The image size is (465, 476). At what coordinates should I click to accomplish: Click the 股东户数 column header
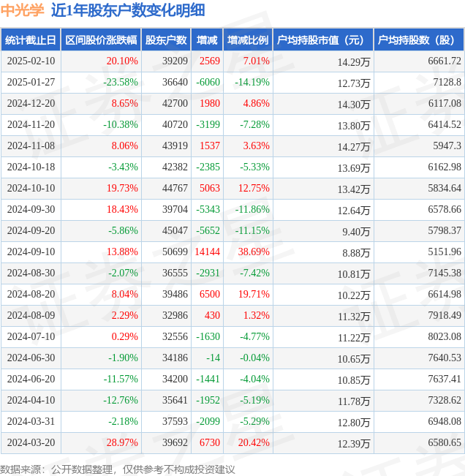[x=166, y=39]
